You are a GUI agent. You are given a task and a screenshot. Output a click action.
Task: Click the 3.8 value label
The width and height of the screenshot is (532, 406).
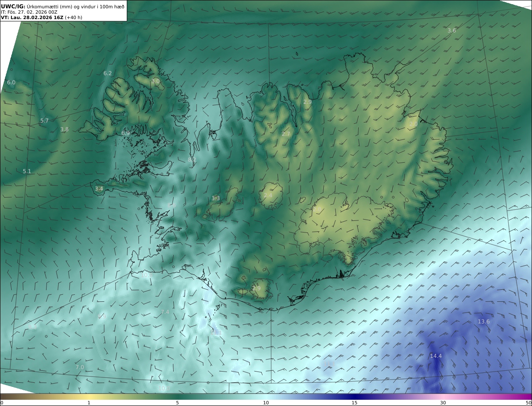[x=64, y=130]
